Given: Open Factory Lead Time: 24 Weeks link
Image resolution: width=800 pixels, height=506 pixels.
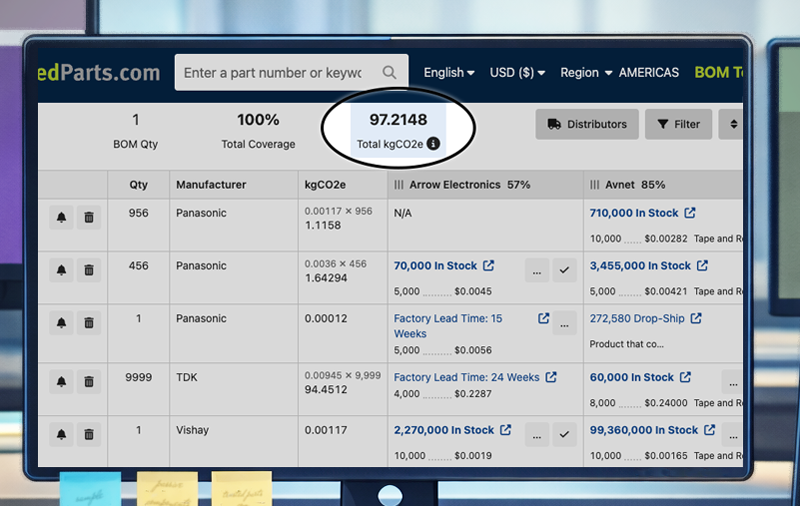Looking at the screenshot, I should pyautogui.click(x=466, y=377).
